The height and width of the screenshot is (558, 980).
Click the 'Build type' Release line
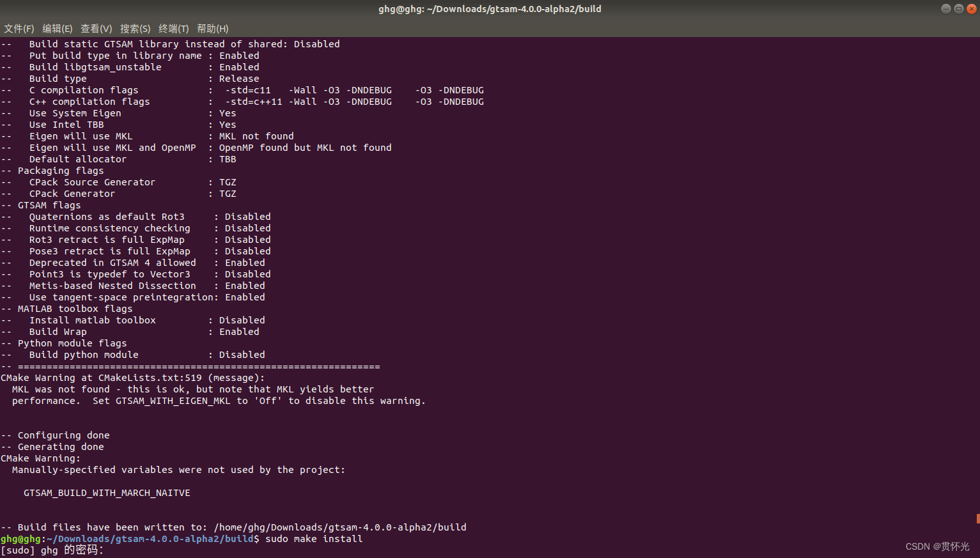point(130,79)
